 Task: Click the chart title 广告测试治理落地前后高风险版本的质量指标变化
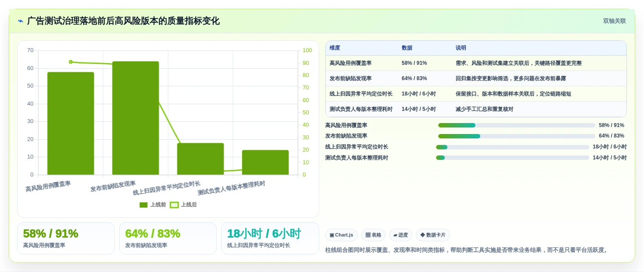coord(123,21)
